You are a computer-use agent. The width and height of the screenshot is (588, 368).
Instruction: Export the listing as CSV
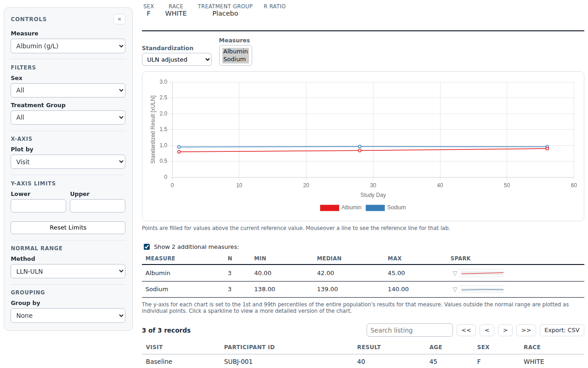562,330
